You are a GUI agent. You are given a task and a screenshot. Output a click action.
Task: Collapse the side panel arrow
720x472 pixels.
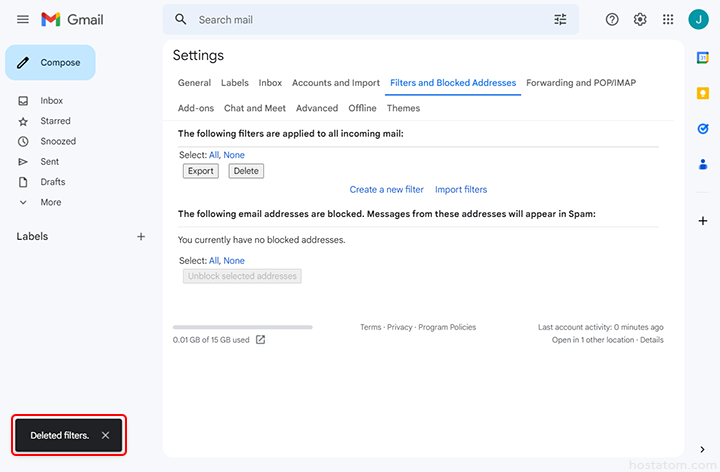coord(703,450)
